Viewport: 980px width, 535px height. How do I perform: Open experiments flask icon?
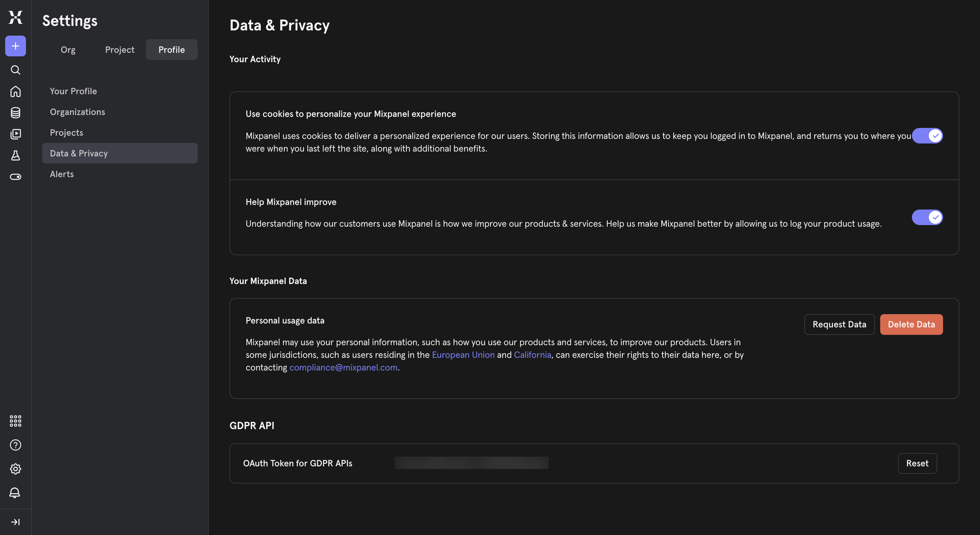coord(16,155)
